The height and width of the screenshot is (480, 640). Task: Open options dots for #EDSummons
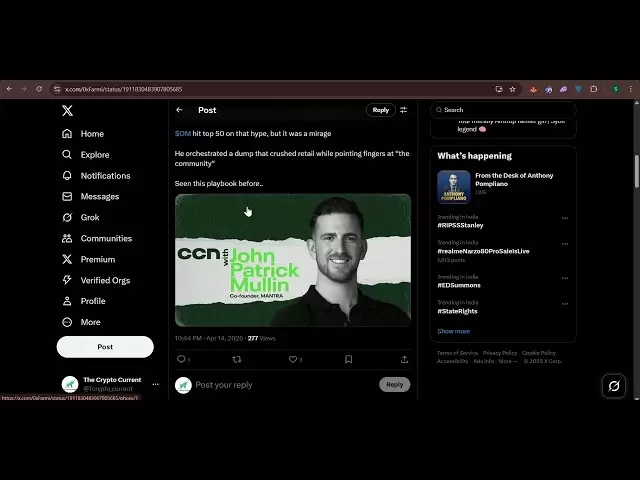click(x=565, y=278)
